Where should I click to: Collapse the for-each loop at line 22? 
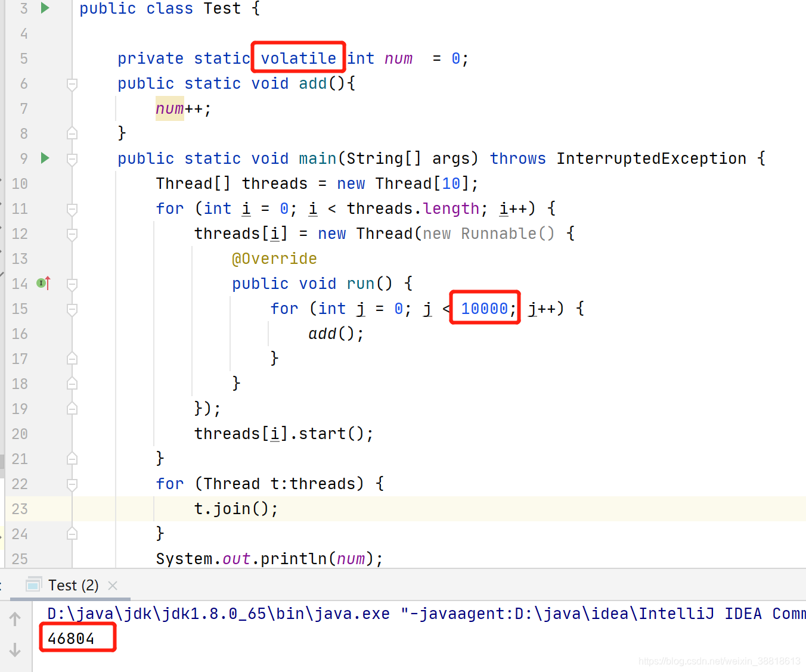(72, 484)
